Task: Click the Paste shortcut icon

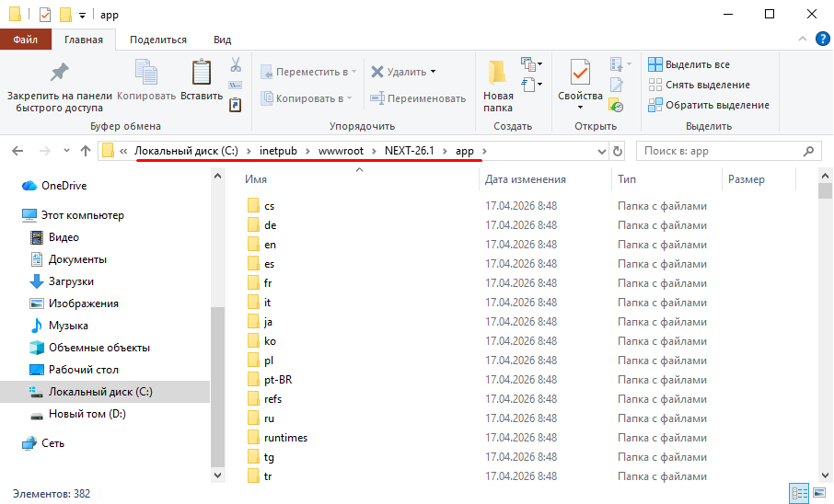Action: click(235, 105)
